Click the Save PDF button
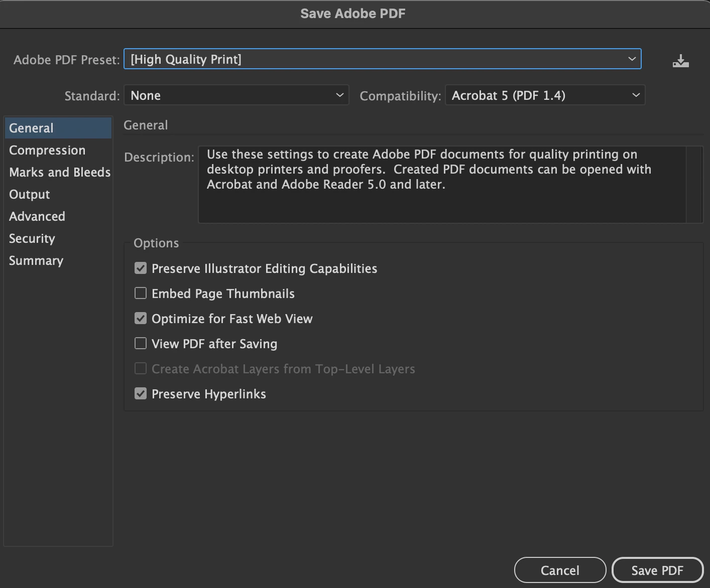This screenshot has height=588, width=710. [657, 570]
